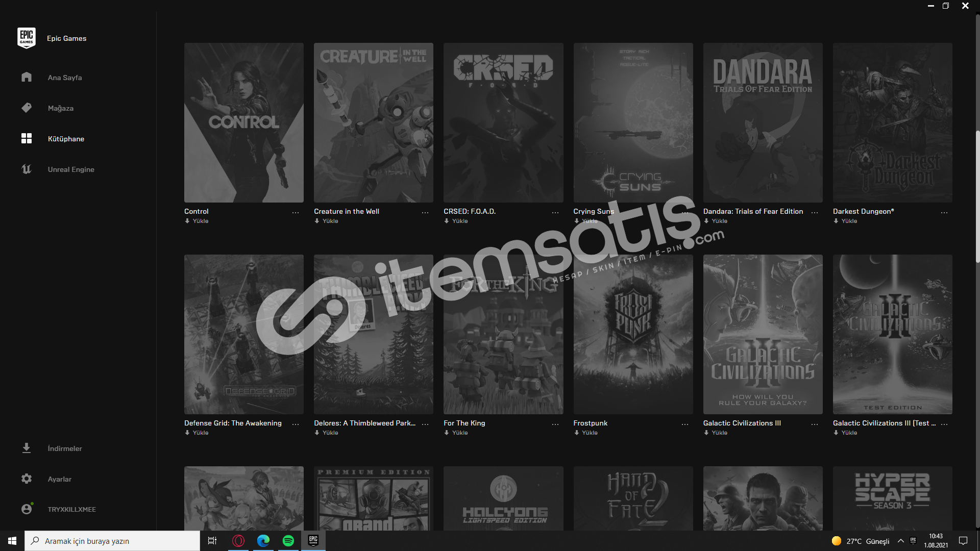
Task: Open Darkest Dungeon ellipsis menu
Action: click(944, 212)
